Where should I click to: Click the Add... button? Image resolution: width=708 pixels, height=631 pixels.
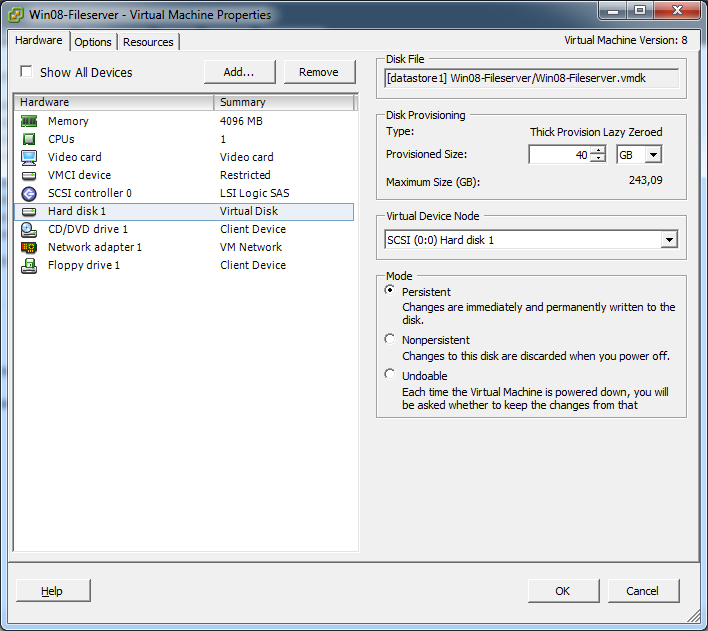click(x=239, y=72)
